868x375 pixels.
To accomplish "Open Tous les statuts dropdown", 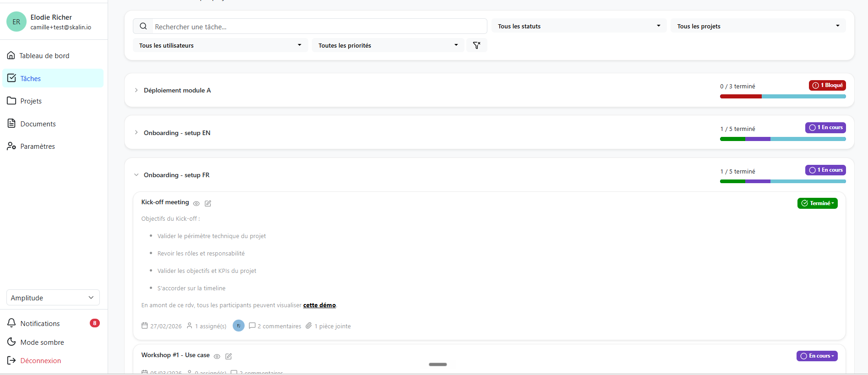I will 579,26.
